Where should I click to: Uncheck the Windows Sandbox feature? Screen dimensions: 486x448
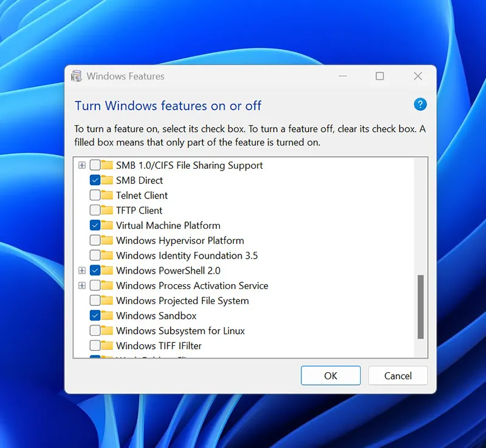tap(95, 316)
